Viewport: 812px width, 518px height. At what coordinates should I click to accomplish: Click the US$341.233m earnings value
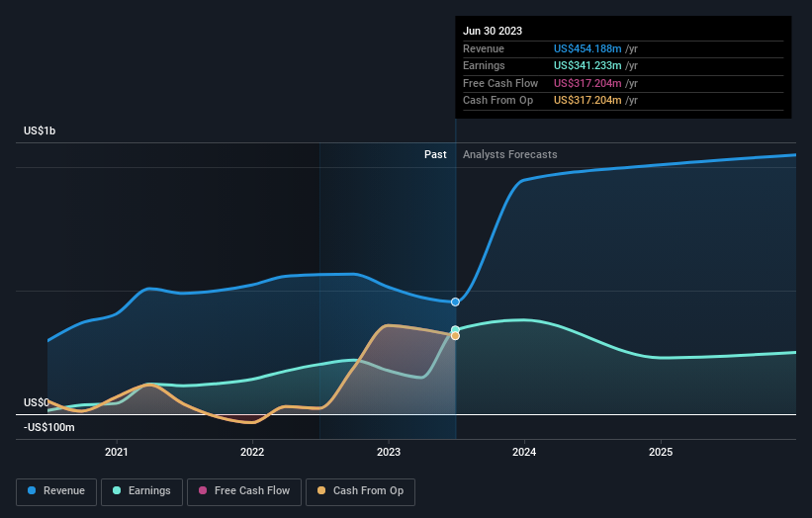coord(587,65)
